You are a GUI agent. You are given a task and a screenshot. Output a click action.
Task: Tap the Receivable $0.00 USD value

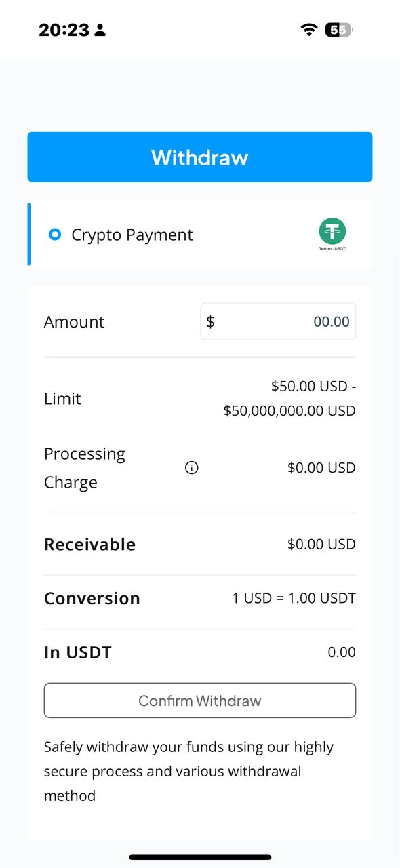321,545
